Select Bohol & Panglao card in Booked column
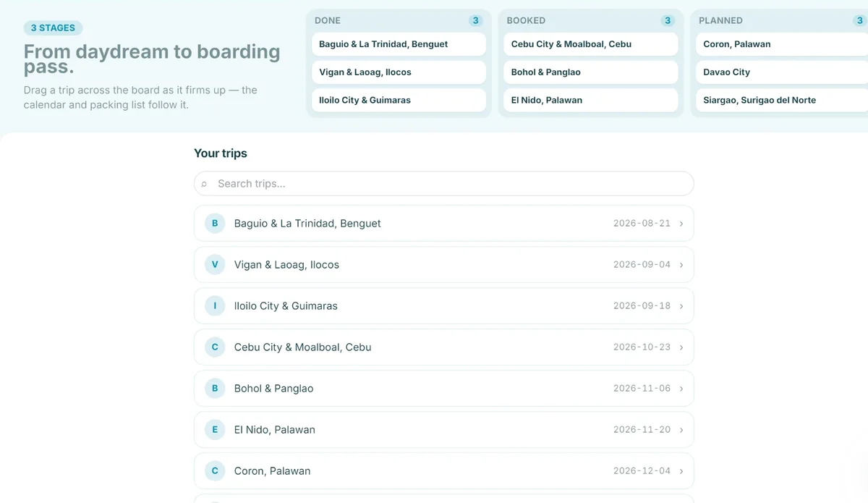 pyautogui.click(x=591, y=72)
